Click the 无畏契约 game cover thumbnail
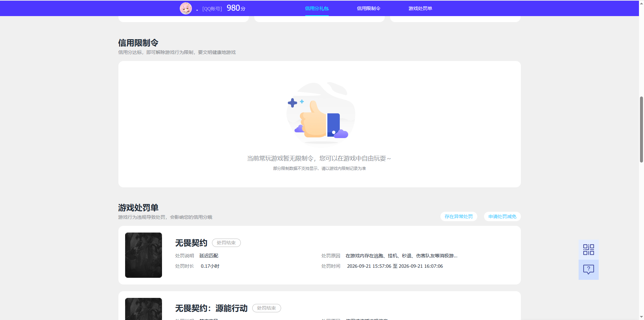This screenshot has height=320, width=644. [x=144, y=255]
